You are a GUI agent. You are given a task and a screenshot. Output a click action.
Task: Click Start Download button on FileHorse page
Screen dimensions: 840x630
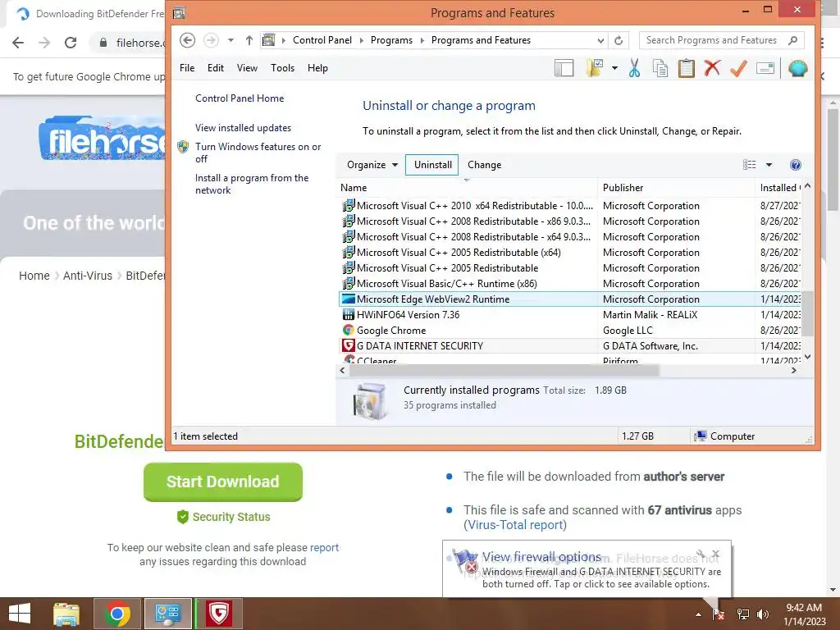[x=223, y=482]
